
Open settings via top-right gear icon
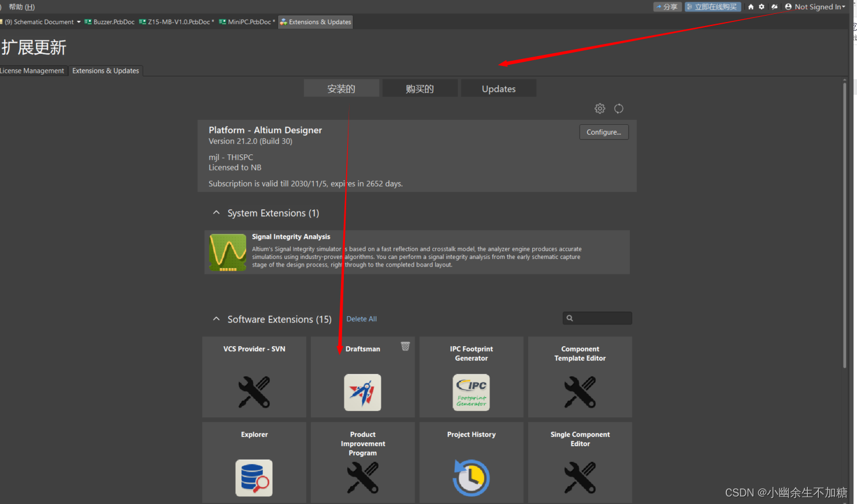pos(762,7)
